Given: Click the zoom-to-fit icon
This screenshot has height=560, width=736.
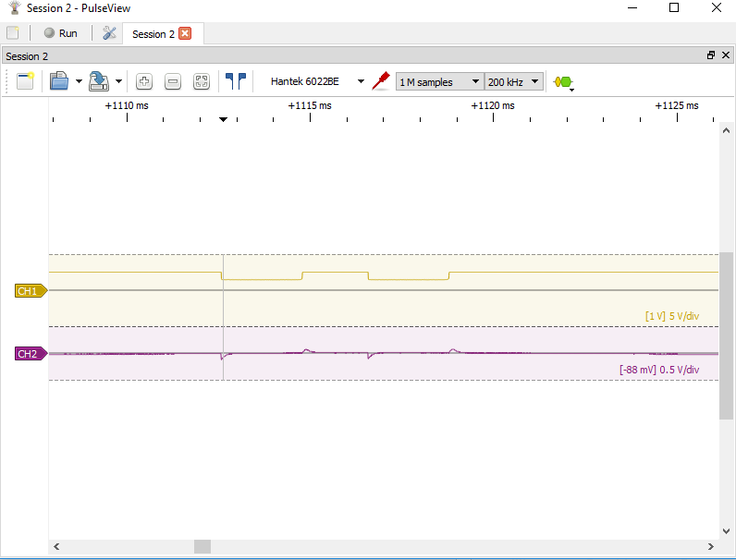Looking at the screenshot, I should click(202, 81).
